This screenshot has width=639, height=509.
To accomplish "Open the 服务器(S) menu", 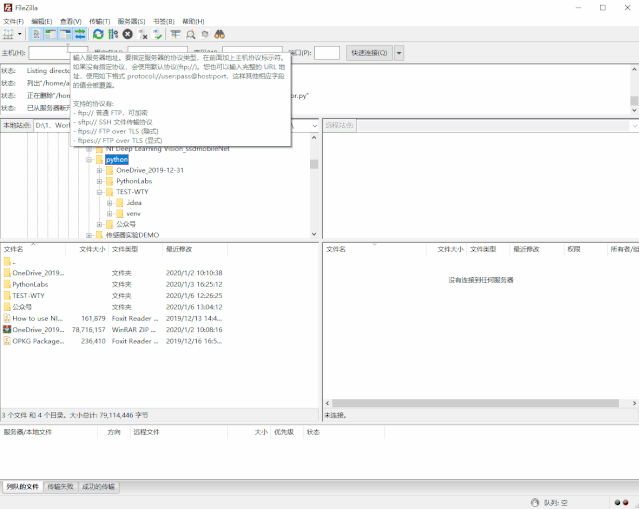I will tap(131, 21).
